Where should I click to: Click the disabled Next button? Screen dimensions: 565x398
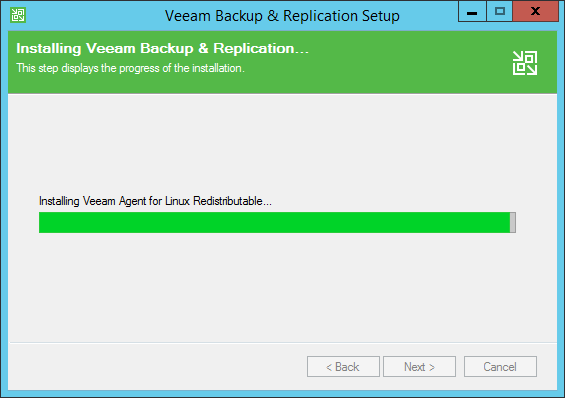(419, 367)
